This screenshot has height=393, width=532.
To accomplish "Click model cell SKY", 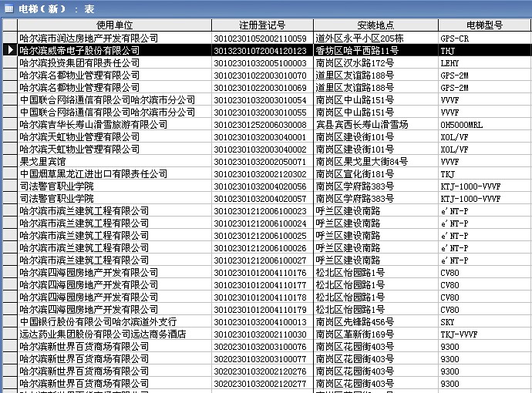I will point(484,321).
